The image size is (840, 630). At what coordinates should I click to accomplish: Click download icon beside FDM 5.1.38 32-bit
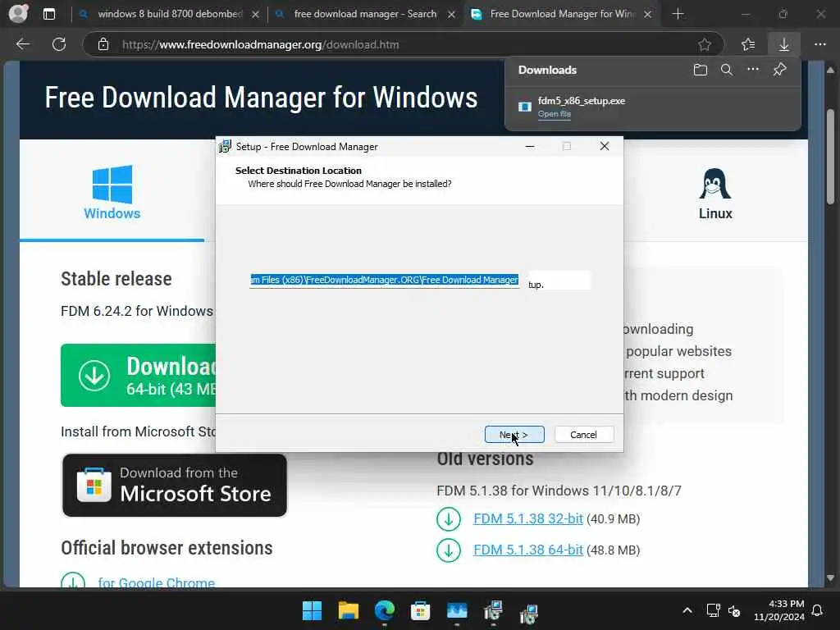tap(449, 519)
